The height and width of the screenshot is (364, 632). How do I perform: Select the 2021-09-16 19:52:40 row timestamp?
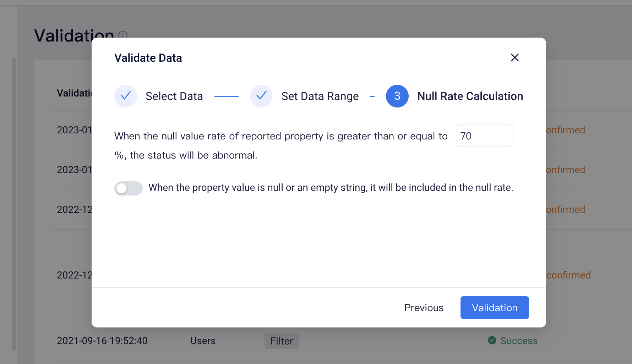(102, 341)
